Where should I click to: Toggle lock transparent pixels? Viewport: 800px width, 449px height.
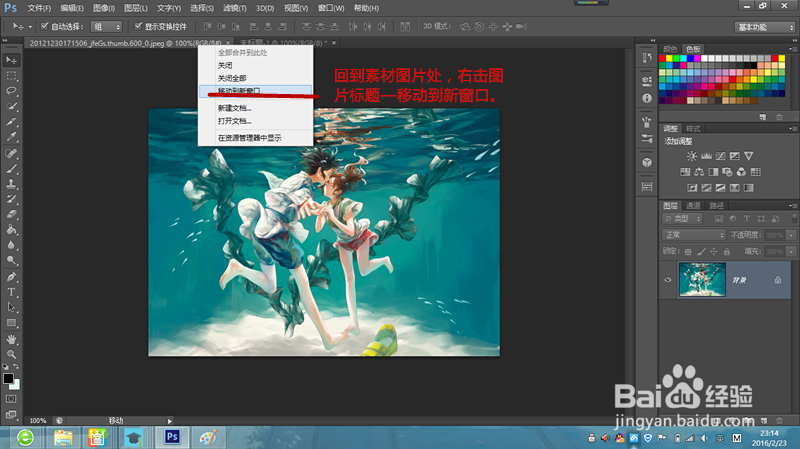click(x=688, y=252)
